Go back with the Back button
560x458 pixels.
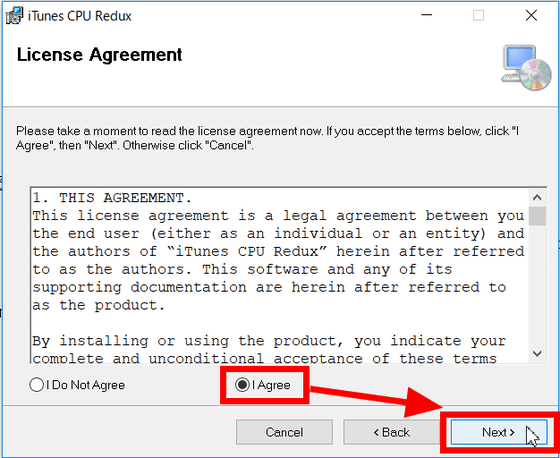[x=391, y=432]
